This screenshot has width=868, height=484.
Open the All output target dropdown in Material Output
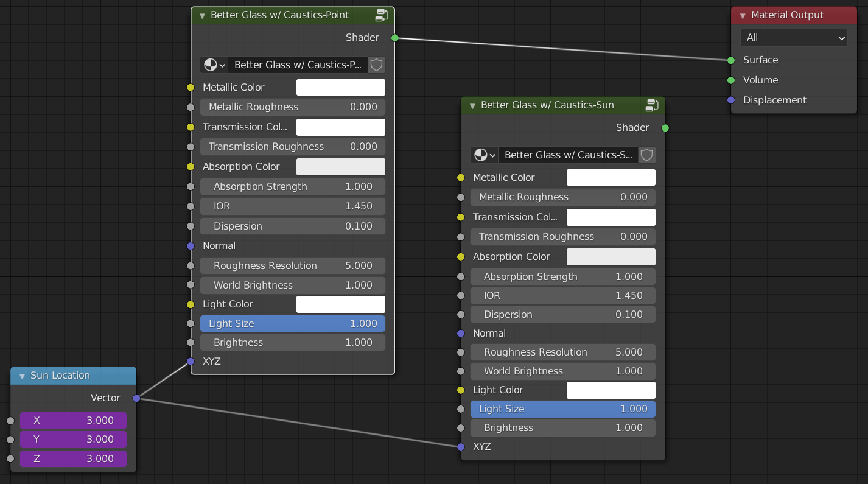(x=794, y=37)
